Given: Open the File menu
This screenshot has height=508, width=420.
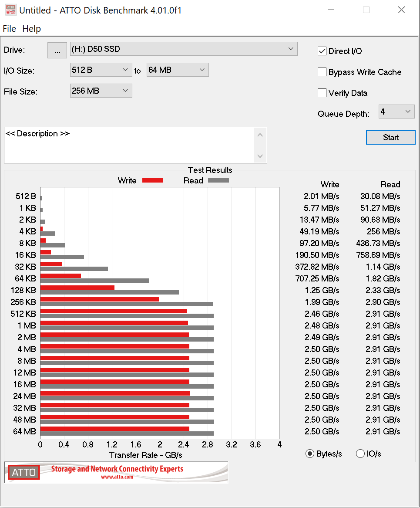Looking at the screenshot, I should [x=9, y=29].
